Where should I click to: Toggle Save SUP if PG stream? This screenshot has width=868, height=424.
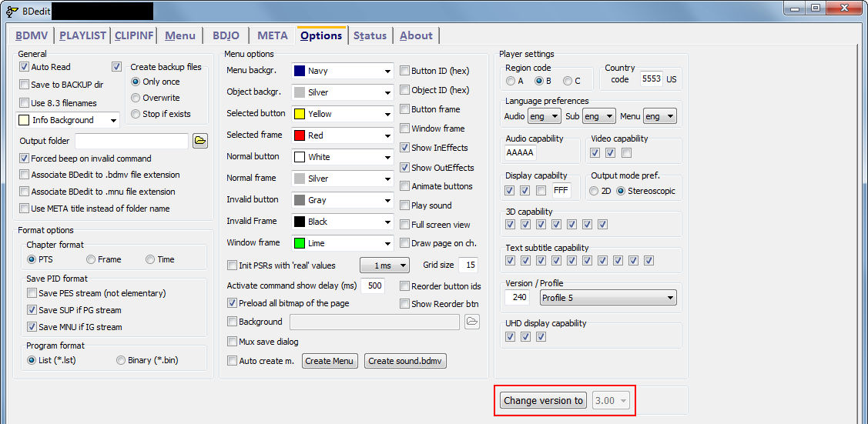(x=32, y=310)
